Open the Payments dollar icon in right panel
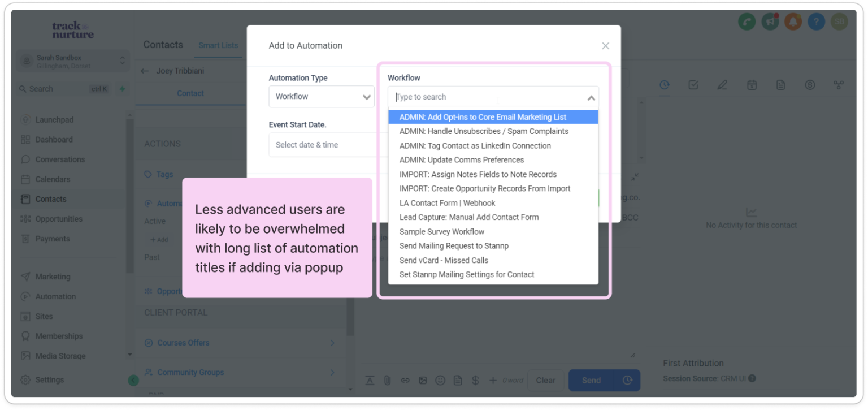 pos(810,85)
